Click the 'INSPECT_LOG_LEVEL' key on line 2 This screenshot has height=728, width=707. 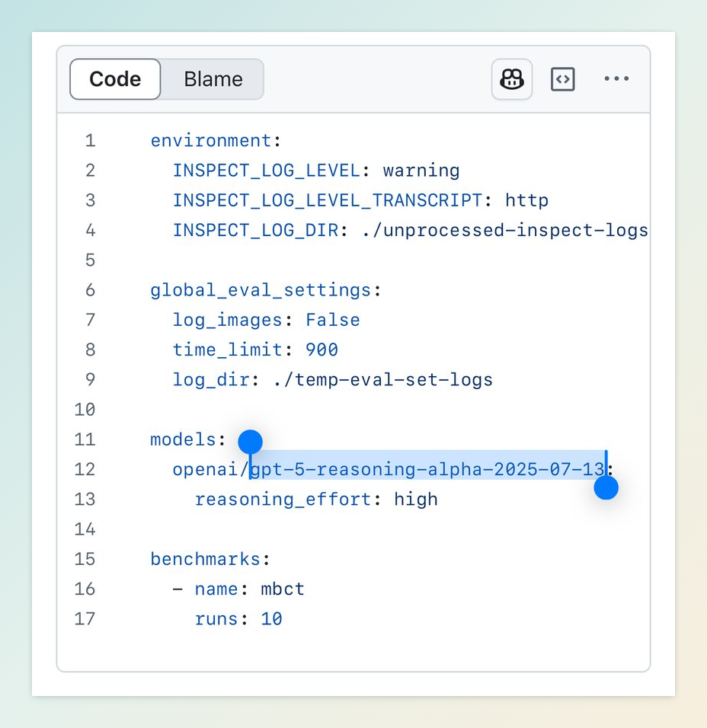click(267, 171)
